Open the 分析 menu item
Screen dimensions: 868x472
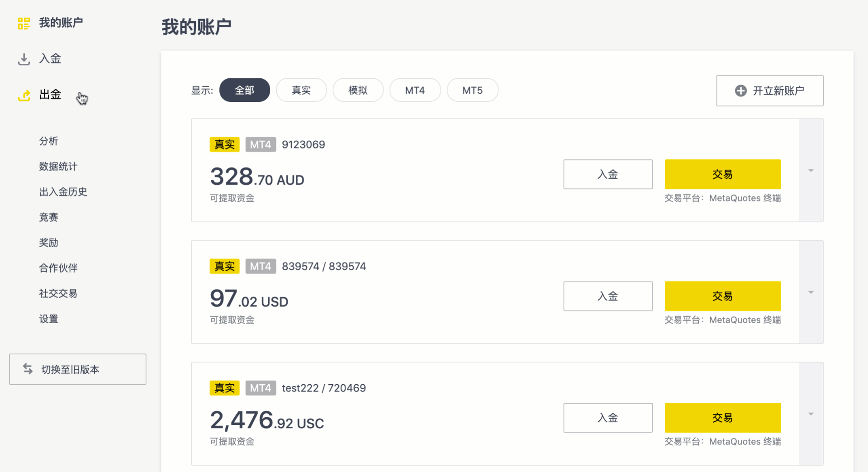click(x=48, y=141)
